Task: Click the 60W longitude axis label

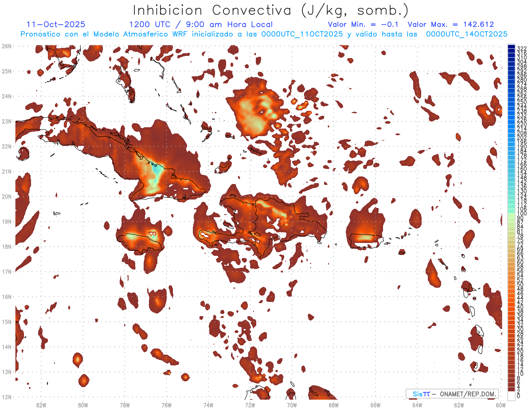Action: tap(501, 405)
